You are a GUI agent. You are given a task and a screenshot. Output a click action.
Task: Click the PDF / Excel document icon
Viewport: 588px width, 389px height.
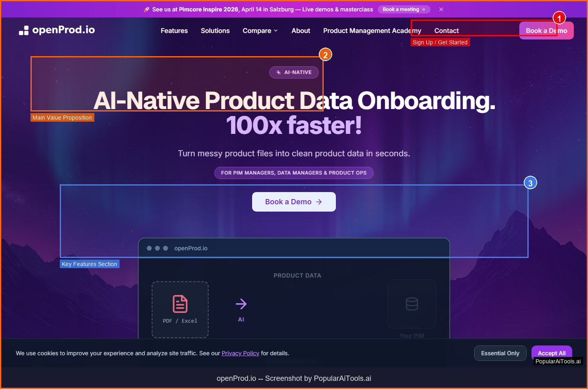coord(180,304)
